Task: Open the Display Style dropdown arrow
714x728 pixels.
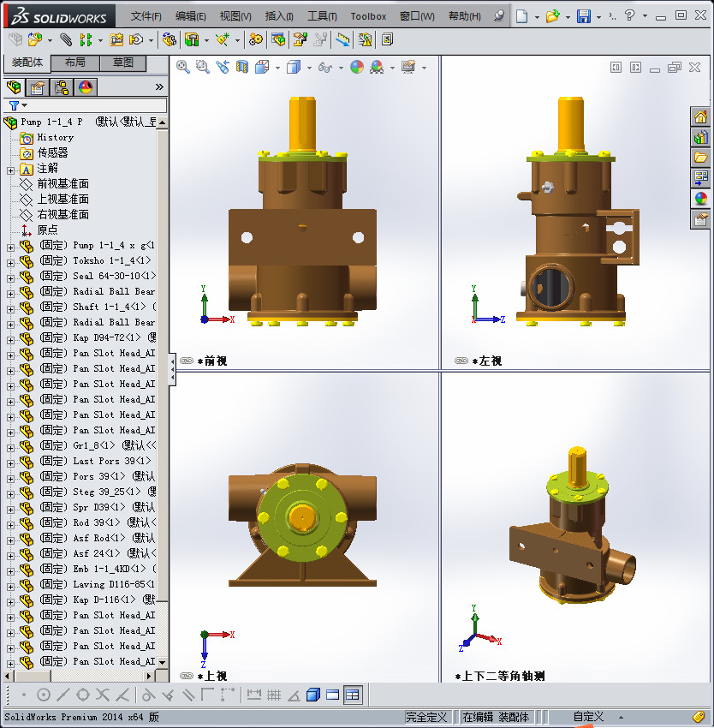Action: click(x=308, y=66)
